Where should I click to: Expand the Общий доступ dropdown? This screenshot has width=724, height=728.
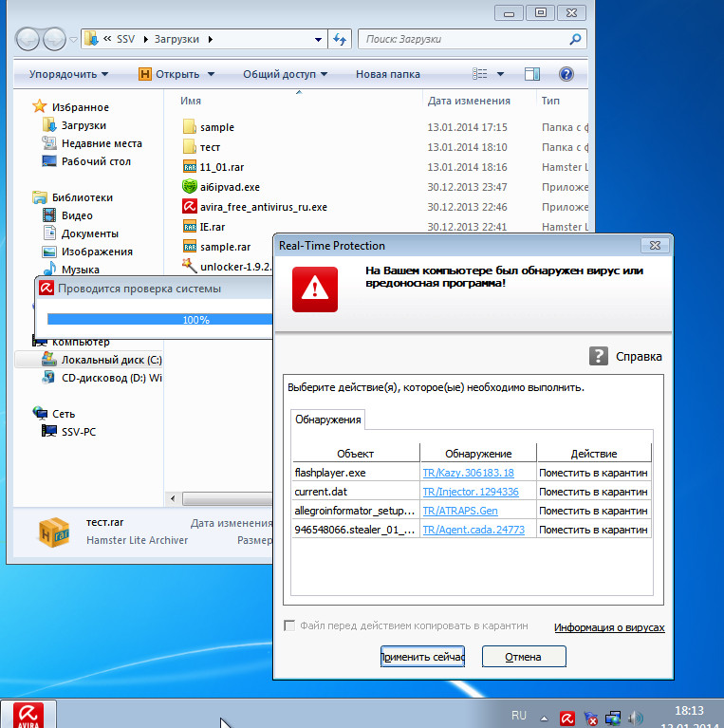285,74
